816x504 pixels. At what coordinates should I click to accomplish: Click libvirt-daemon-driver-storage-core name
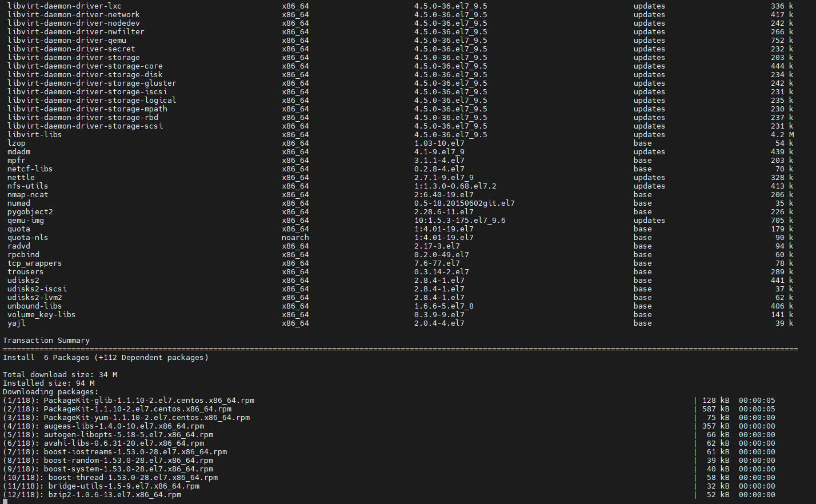point(85,66)
